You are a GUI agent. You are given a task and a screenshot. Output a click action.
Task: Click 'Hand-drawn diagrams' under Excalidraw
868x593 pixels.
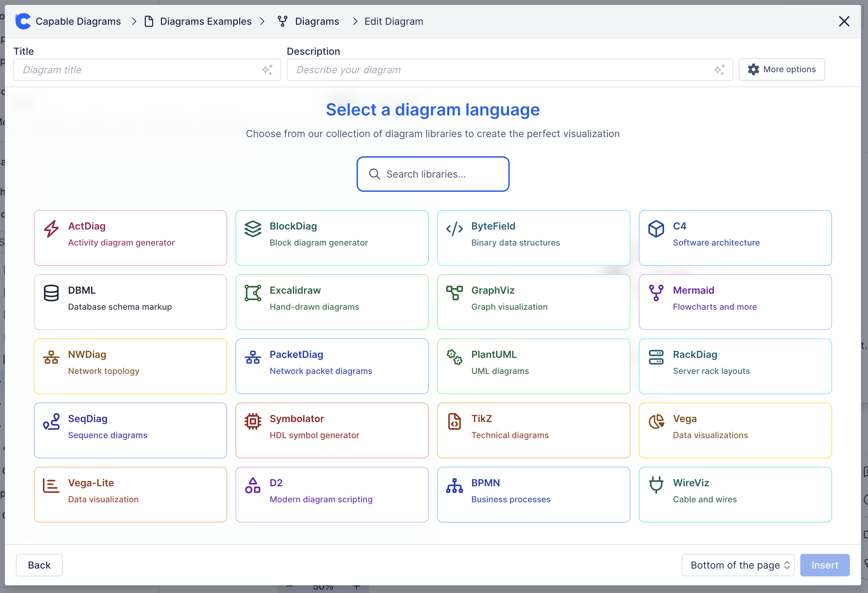pyautogui.click(x=314, y=307)
